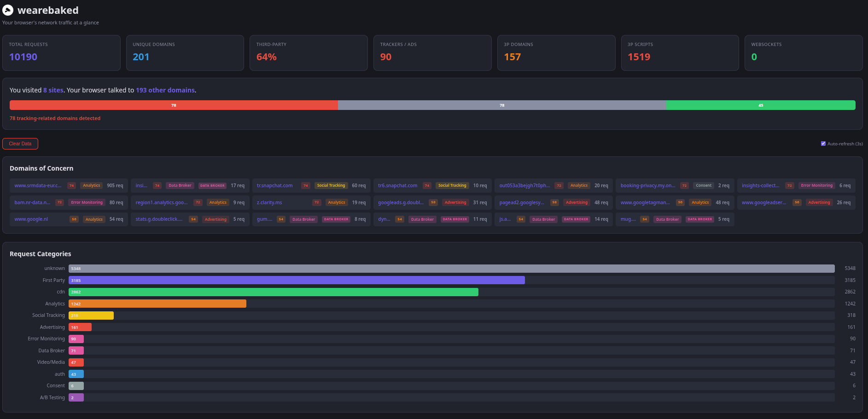Toggle the Auto-refresh (3s) checkbox
The image size is (868, 419).
[823, 143]
